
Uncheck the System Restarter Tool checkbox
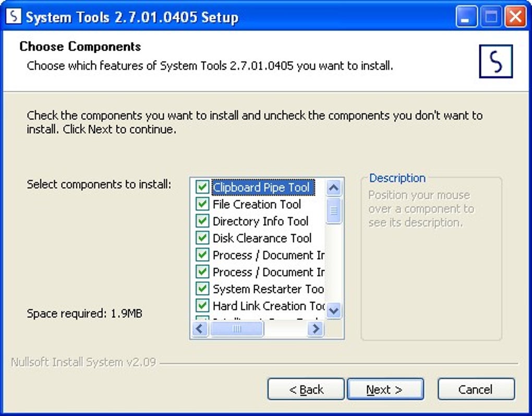[202, 289]
